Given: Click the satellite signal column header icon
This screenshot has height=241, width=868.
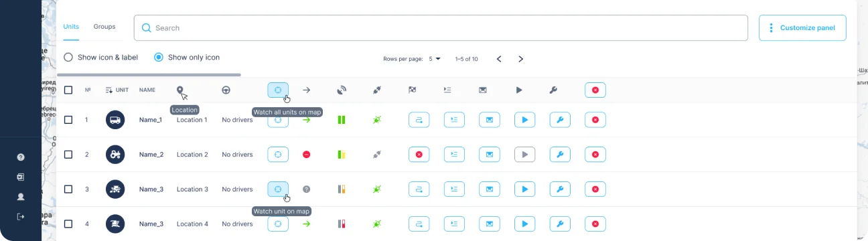Looking at the screenshot, I should [x=342, y=90].
